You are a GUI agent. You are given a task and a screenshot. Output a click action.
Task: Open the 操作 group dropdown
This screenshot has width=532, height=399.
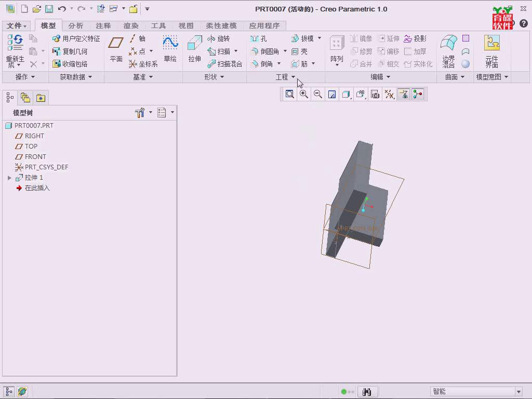[x=25, y=77]
